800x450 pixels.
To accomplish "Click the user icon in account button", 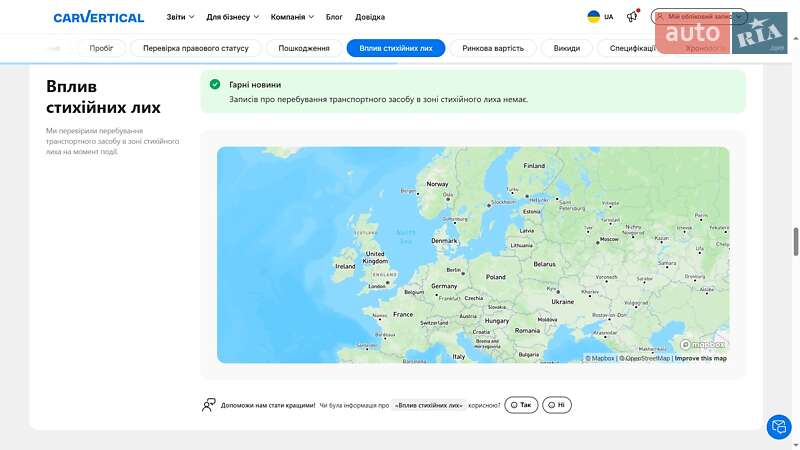I will click(x=661, y=17).
